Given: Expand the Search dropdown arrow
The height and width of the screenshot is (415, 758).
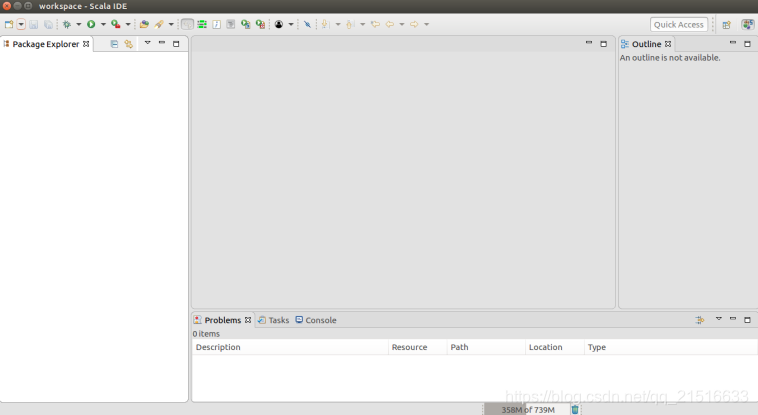Looking at the screenshot, I should 171,24.
